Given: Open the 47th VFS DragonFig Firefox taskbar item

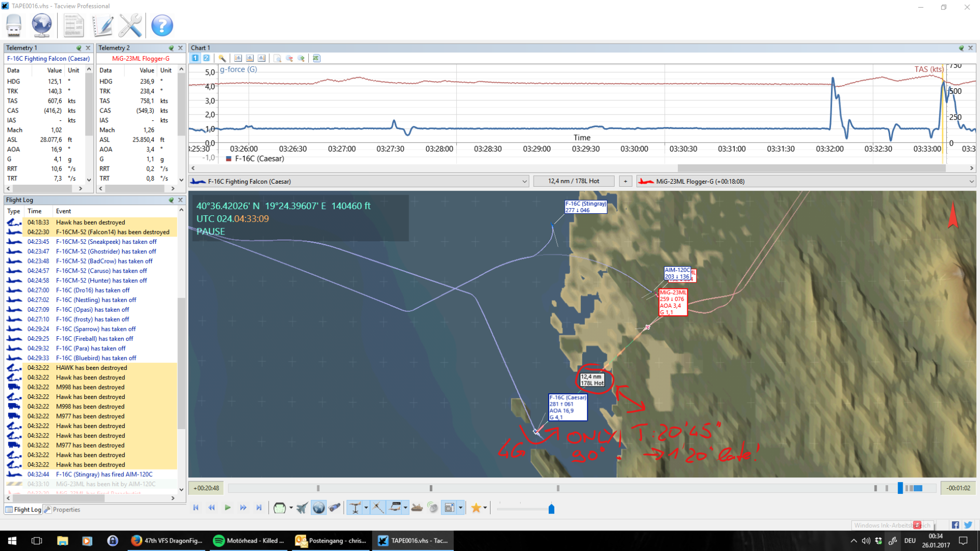Looking at the screenshot, I should [x=167, y=541].
